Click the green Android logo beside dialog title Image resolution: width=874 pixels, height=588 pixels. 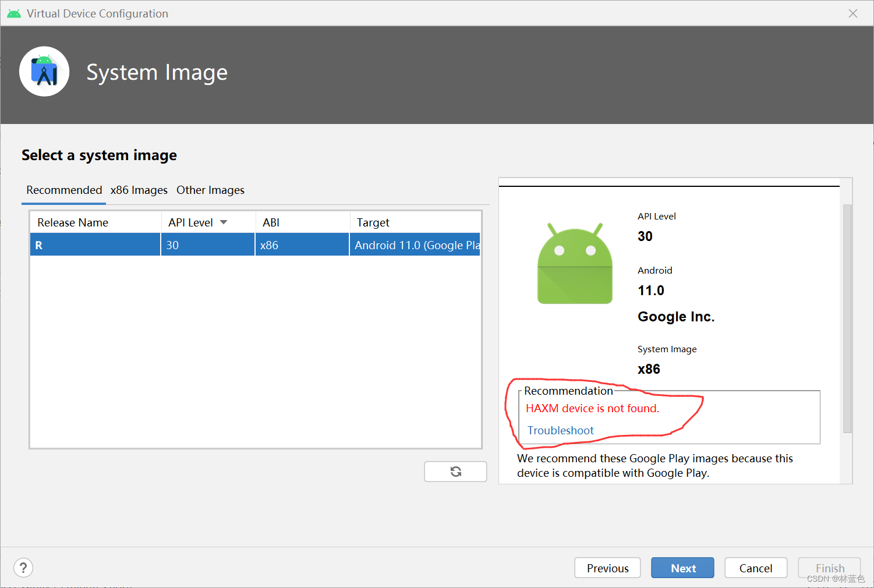(13, 13)
